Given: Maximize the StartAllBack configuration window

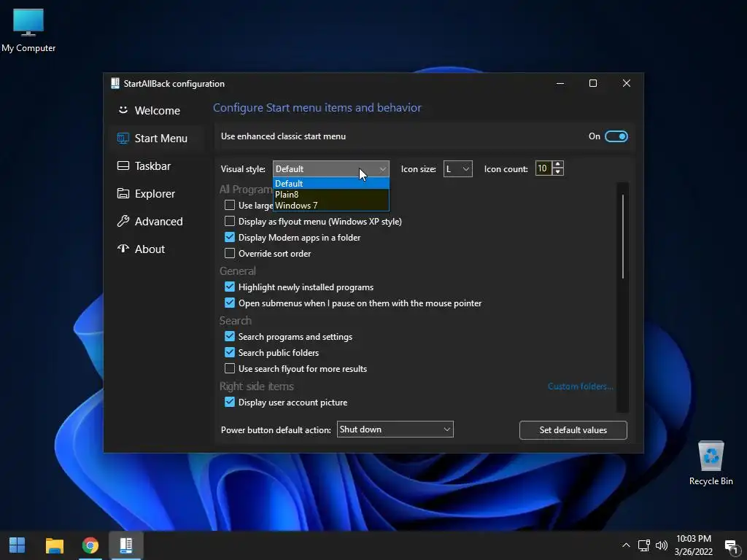Looking at the screenshot, I should pos(593,83).
